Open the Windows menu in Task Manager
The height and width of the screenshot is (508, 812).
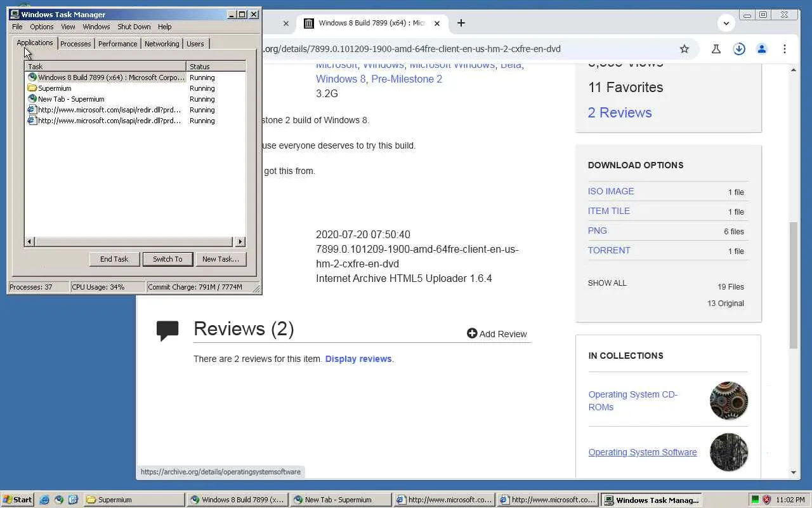point(96,27)
